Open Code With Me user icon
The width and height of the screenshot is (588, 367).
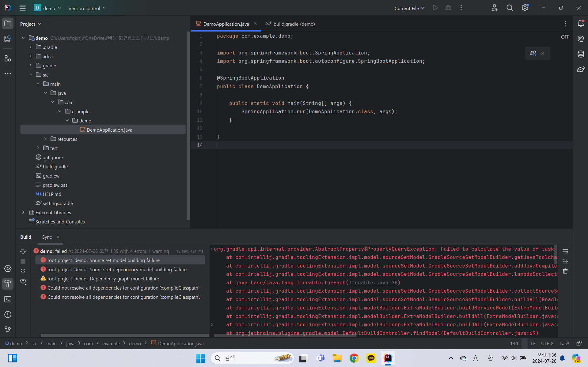coord(495,8)
